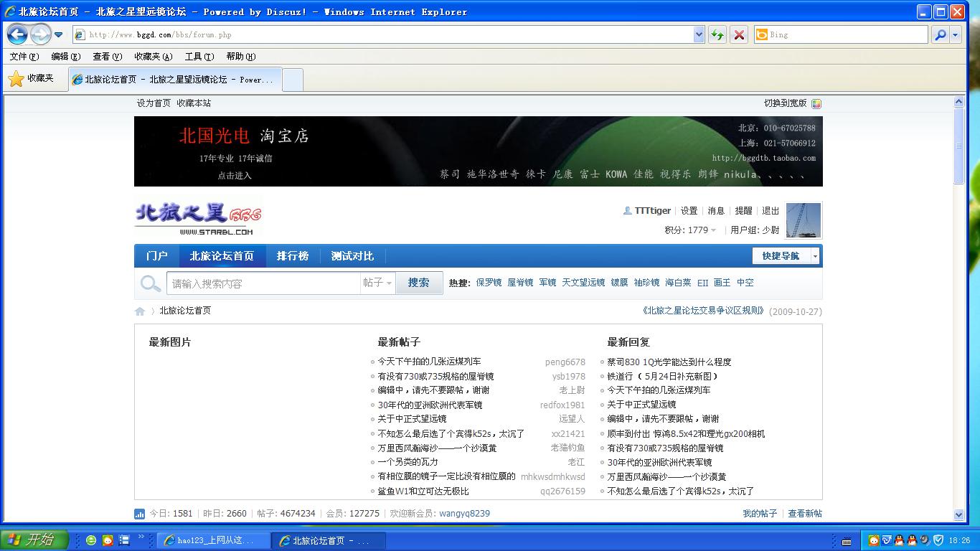Select the 排行榜 navigation tab
This screenshot has height=551, width=980.
pos(293,256)
